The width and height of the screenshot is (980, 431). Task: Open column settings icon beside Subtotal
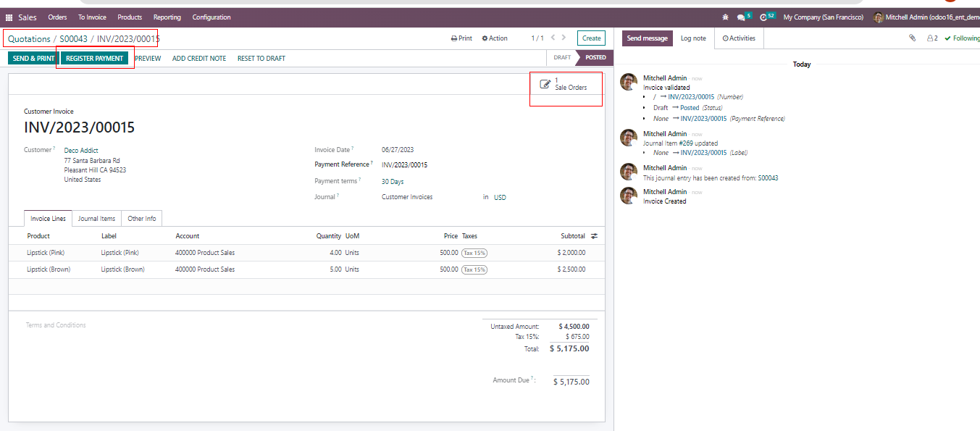pyautogui.click(x=595, y=236)
